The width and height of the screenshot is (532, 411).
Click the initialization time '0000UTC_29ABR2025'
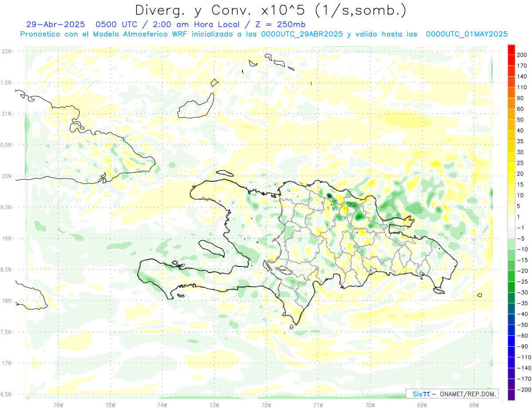(301, 34)
